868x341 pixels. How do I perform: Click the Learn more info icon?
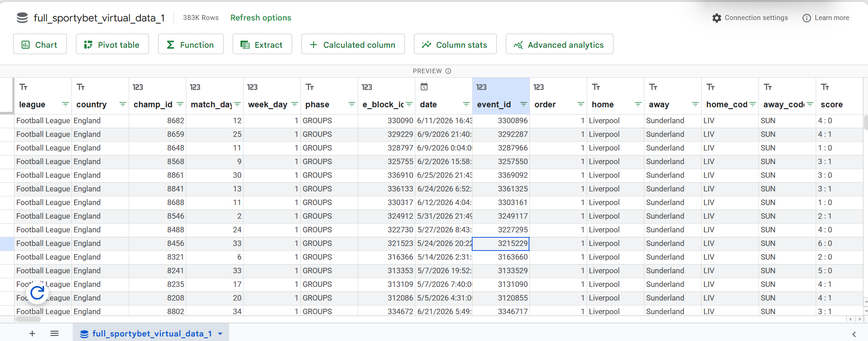[x=807, y=18]
